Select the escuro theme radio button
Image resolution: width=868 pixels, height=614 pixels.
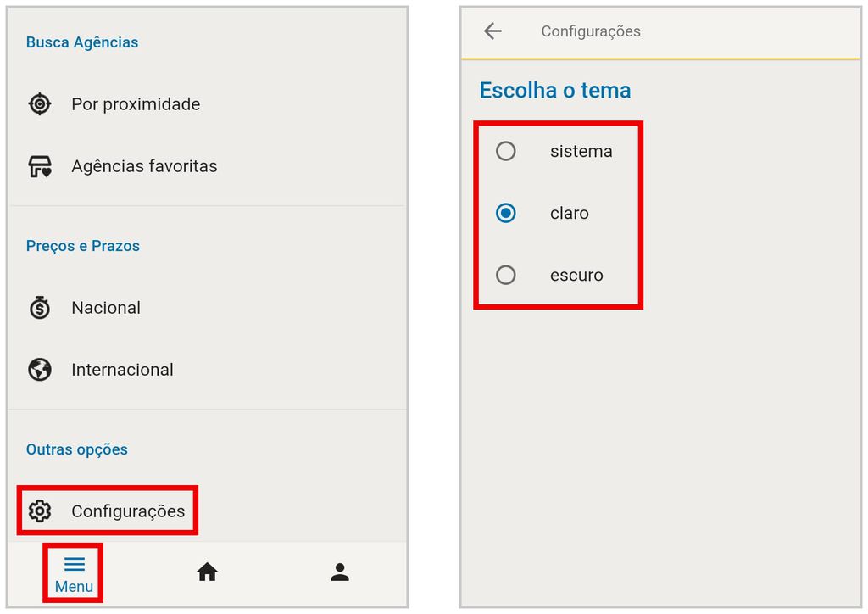click(x=506, y=275)
